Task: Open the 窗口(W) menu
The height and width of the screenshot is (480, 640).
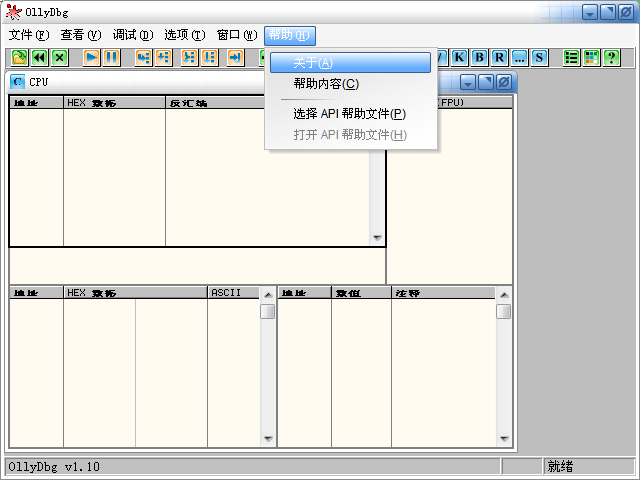Action: (x=237, y=35)
